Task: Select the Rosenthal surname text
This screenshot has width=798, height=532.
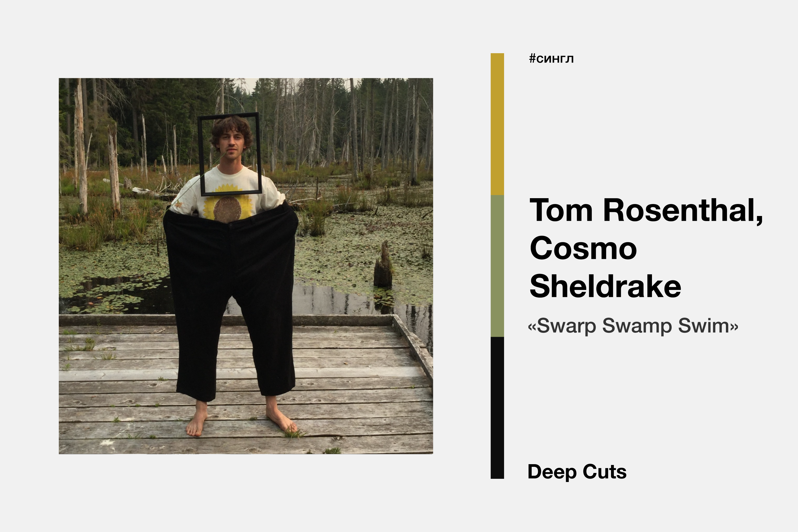Action: coord(683,211)
